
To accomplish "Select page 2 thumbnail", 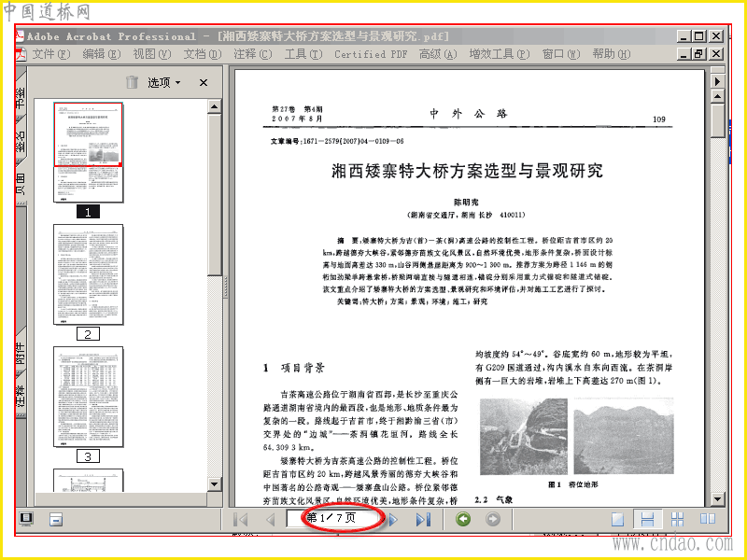I will [88, 274].
